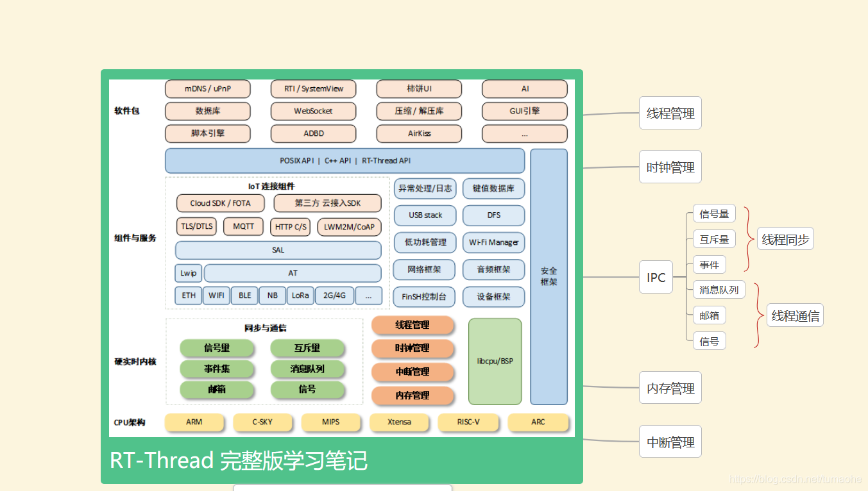868x491 pixels.
Task: Click the 网络框架 box in diagram
Action: click(x=425, y=270)
